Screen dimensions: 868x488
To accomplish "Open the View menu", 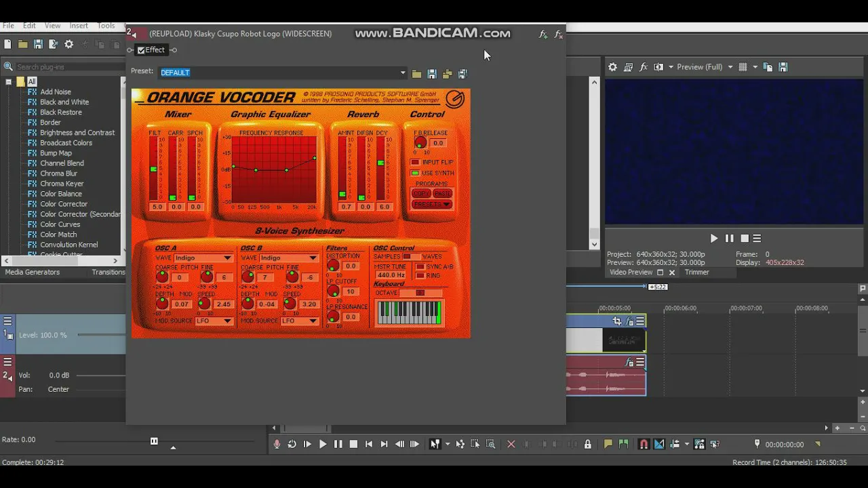I will coord(52,26).
